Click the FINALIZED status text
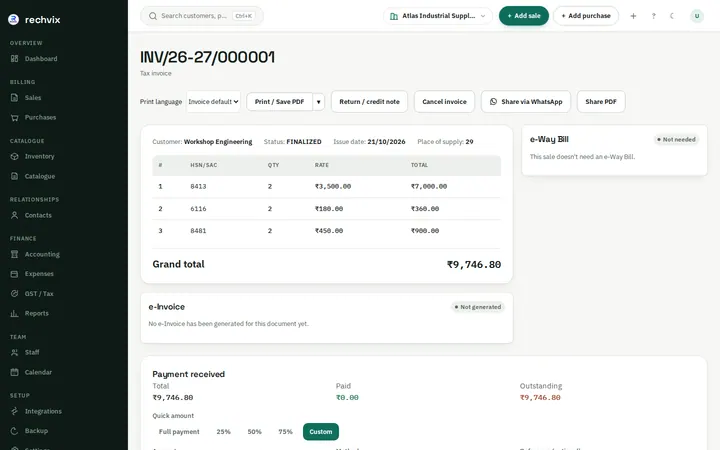Viewport: 720px width, 450px height. tap(304, 142)
